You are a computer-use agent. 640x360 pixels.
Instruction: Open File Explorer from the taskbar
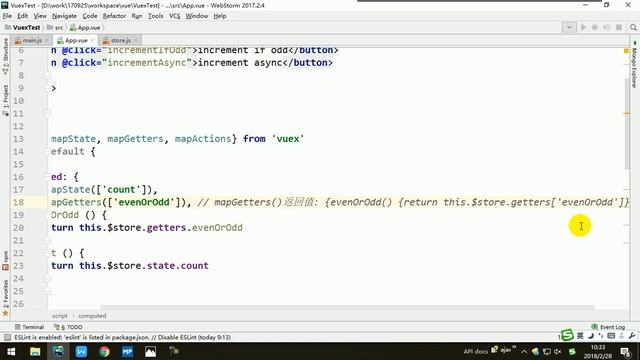[x=35, y=351]
